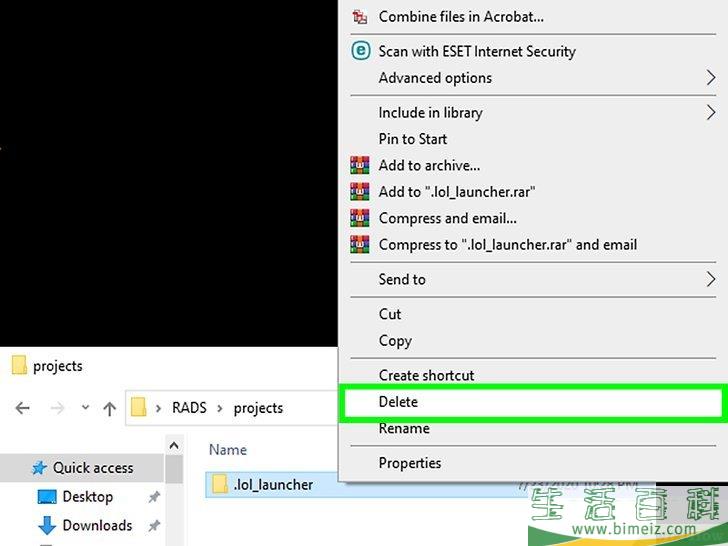Click WinRAR icon beside Add to .lol_launcher.rar
Viewport: 728px width, 546px height.
tap(360, 192)
